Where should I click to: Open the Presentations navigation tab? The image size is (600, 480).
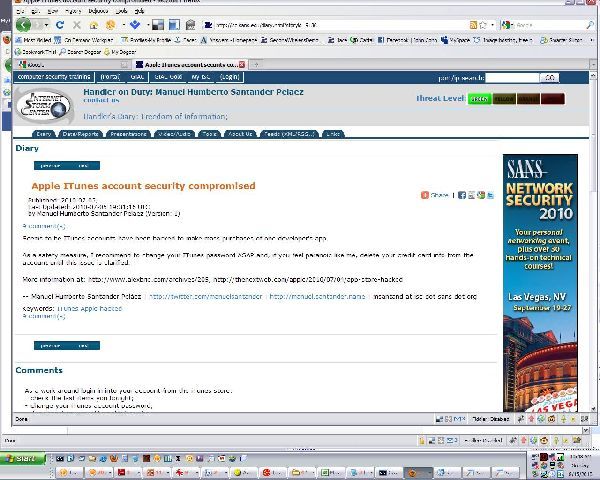pyautogui.click(x=128, y=133)
